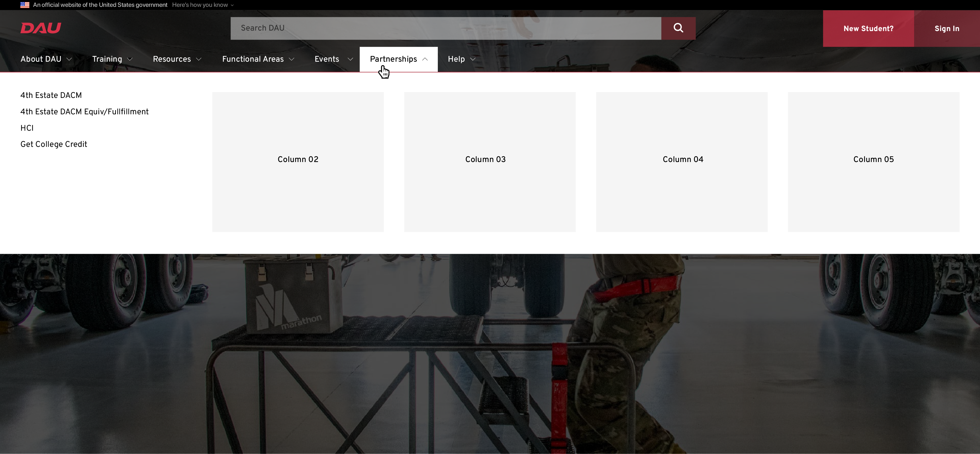Click the magnifying glass search button
This screenshot has width=980, height=454.
pyautogui.click(x=678, y=28)
